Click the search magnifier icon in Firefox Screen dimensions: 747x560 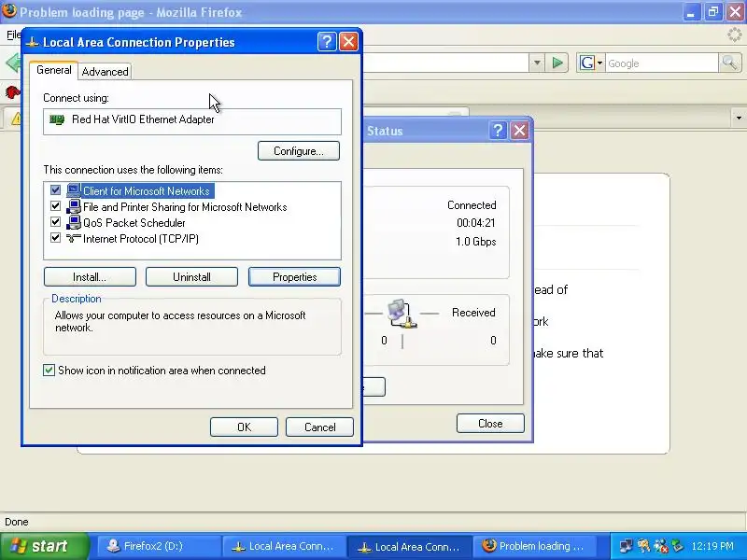(729, 63)
